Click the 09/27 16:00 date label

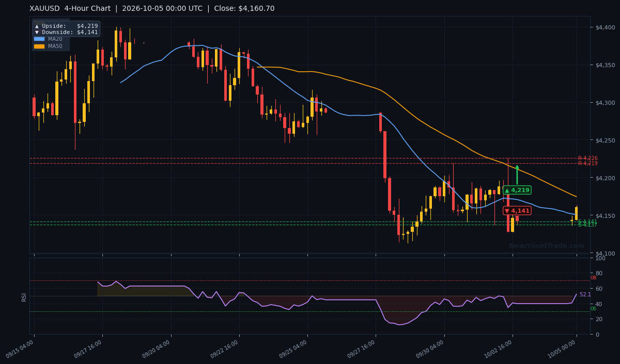361,349
